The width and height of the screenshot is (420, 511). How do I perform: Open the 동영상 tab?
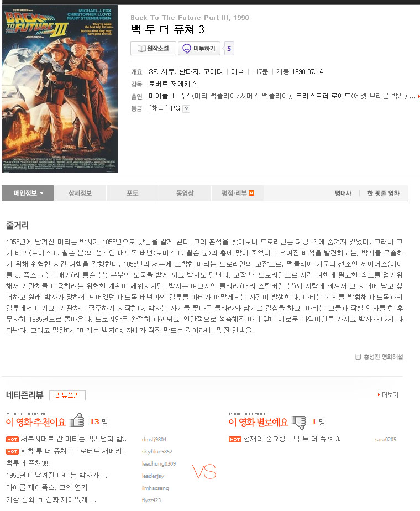click(185, 193)
